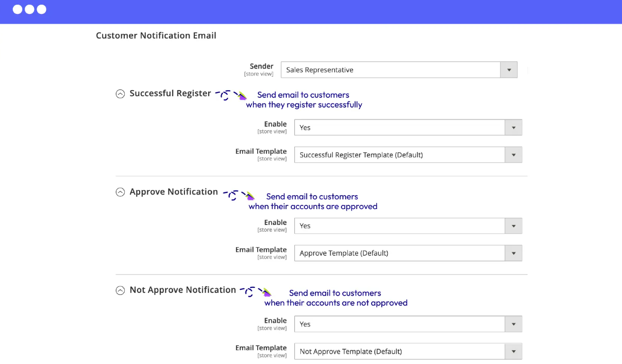Click the Approve Notification heading text
This screenshot has height=364, width=622.
[174, 192]
